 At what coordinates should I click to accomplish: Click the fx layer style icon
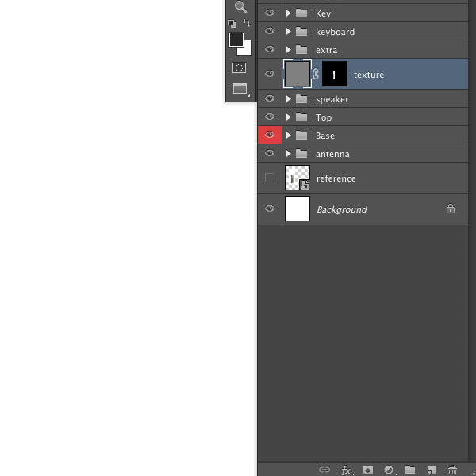coord(347,470)
